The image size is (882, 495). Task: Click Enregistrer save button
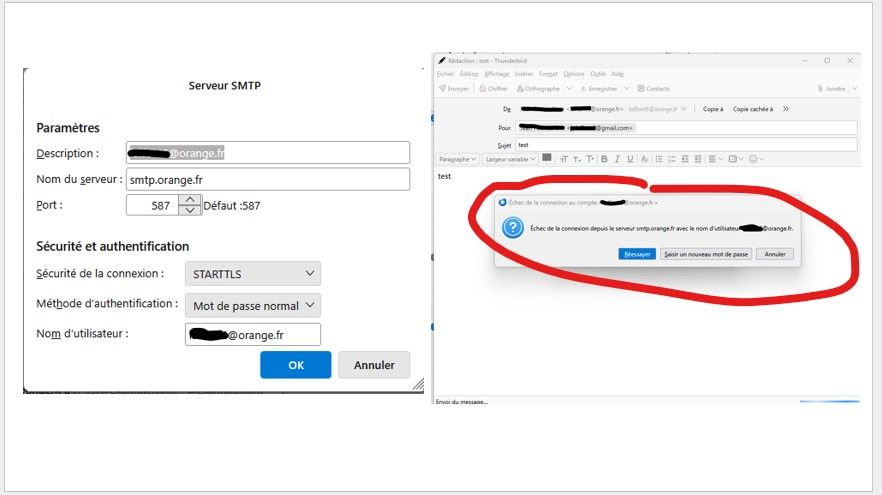599,89
